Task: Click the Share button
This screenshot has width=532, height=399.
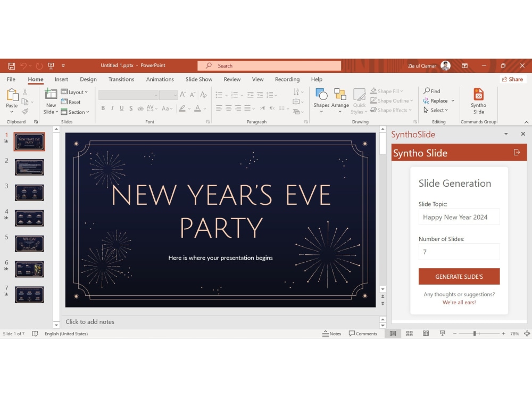Action: point(513,79)
